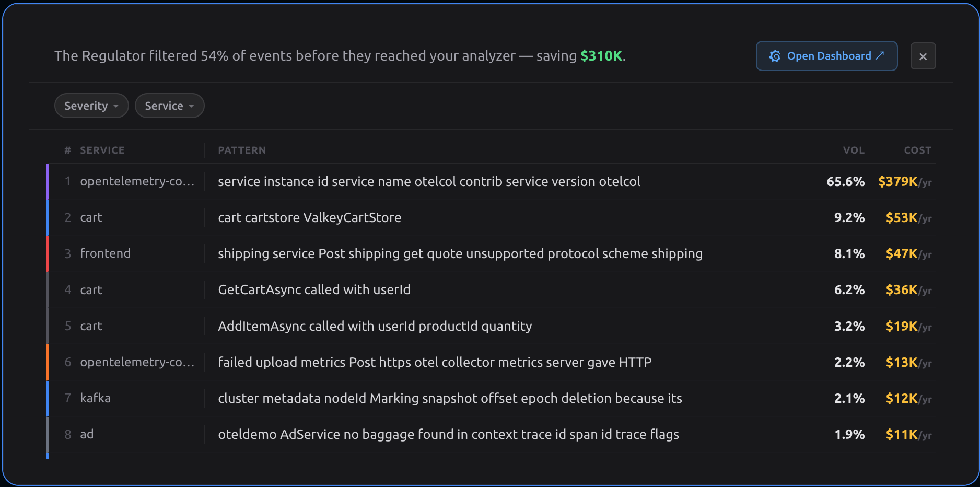The width and height of the screenshot is (980, 487).
Task: Select the cart ValkeyCartStore pattern row
Action: pyautogui.click(x=309, y=218)
